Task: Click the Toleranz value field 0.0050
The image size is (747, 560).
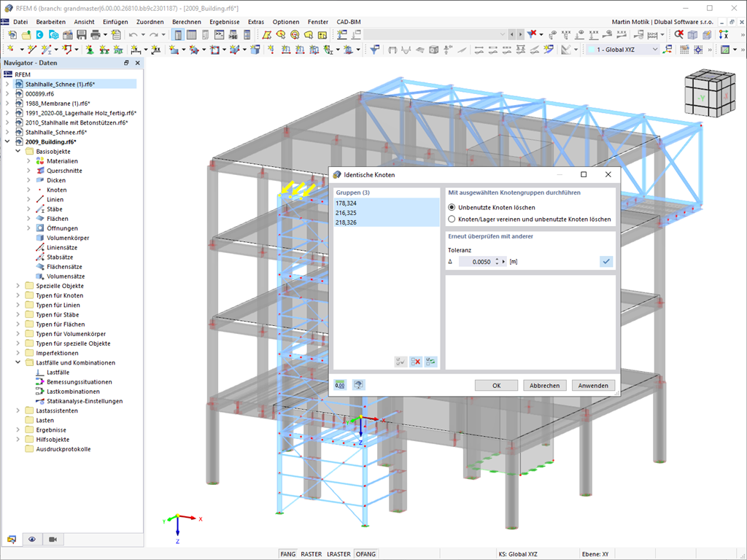Action: pos(476,262)
